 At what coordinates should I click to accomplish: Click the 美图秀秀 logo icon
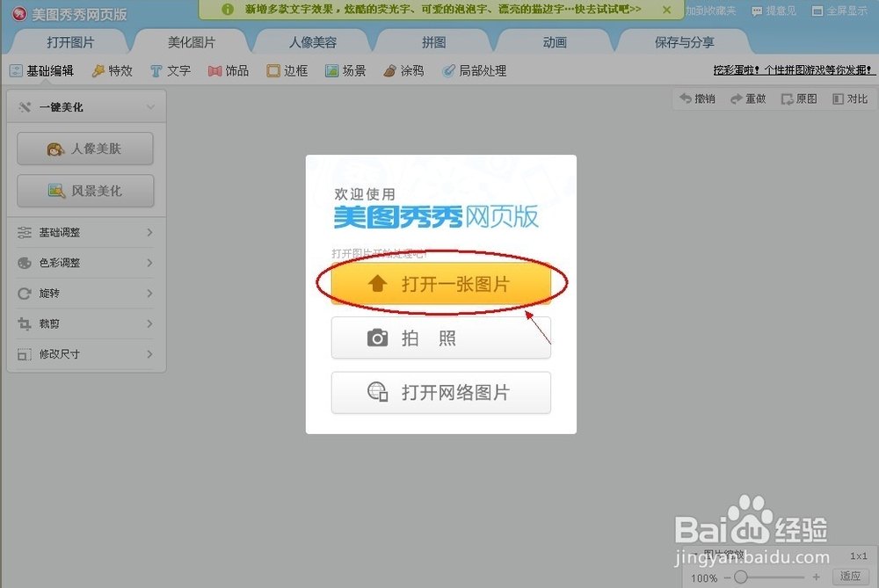19,13
